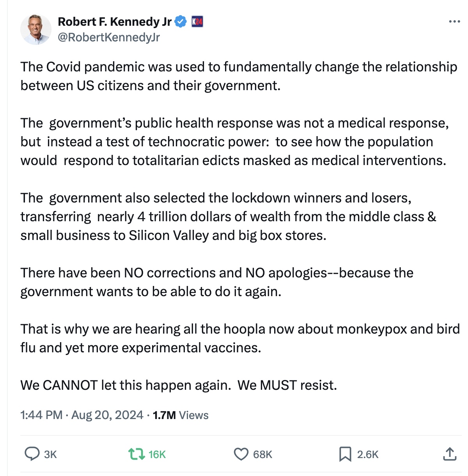Click the repost arrows icon

point(136,454)
